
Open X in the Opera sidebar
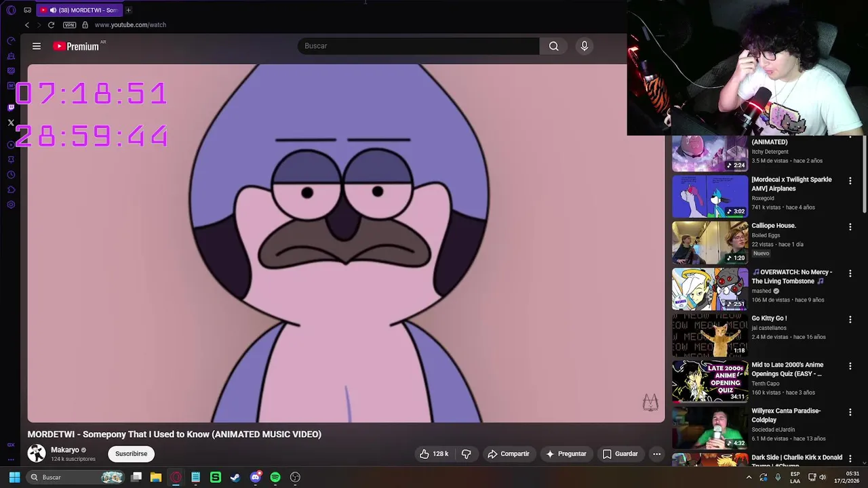pos(11,123)
